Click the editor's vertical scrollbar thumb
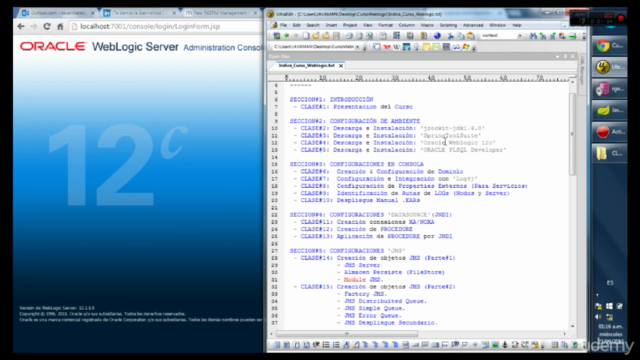640x360 pixels. pyautogui.click(x=572, y=134)
